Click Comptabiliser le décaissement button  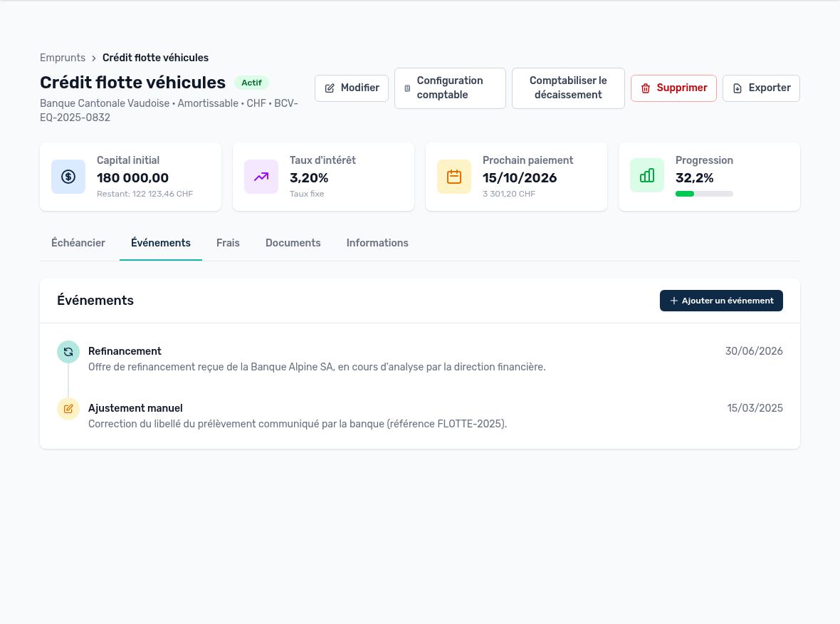click(568, 88)
